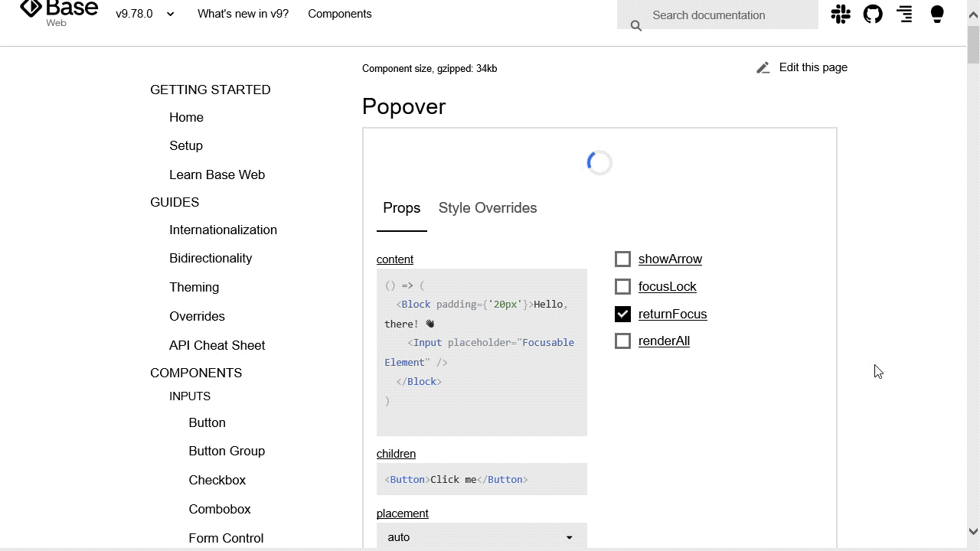Click Edit this page link
Image resolution: width=980 pixels, height=551 pixels.
coord(813,67)
